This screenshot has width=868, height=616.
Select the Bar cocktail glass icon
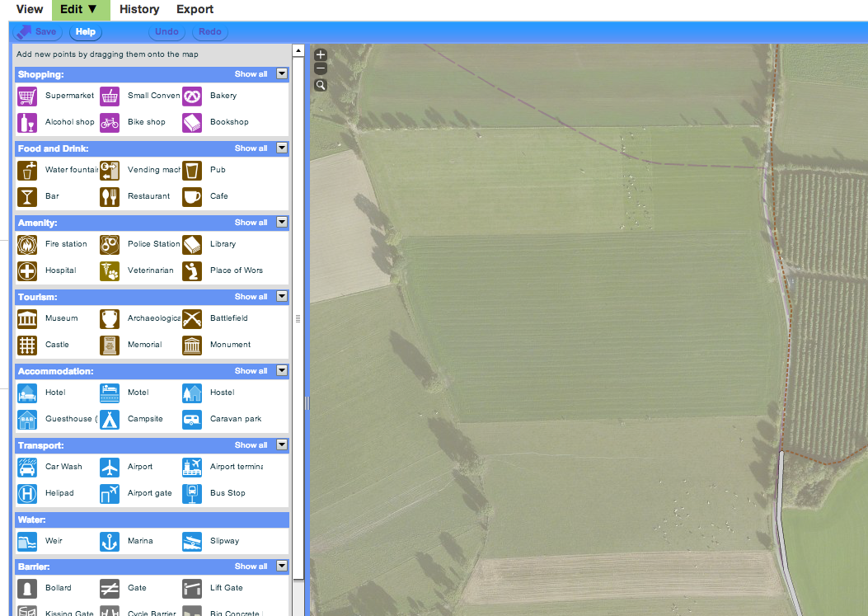pyautogui.click(x=27, y=196)
